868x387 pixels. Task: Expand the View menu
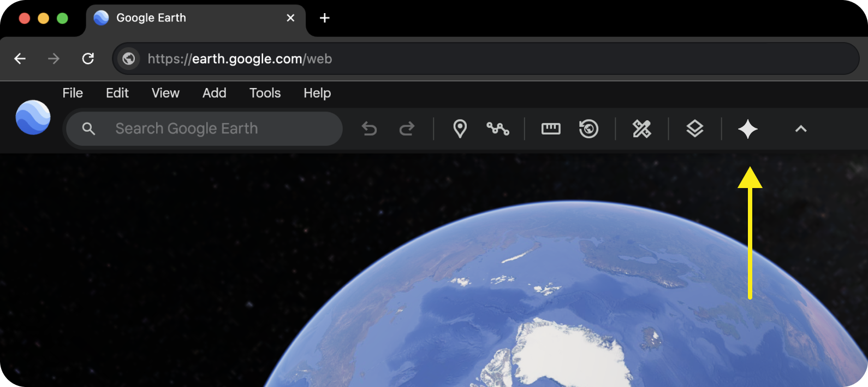point(165,93)
